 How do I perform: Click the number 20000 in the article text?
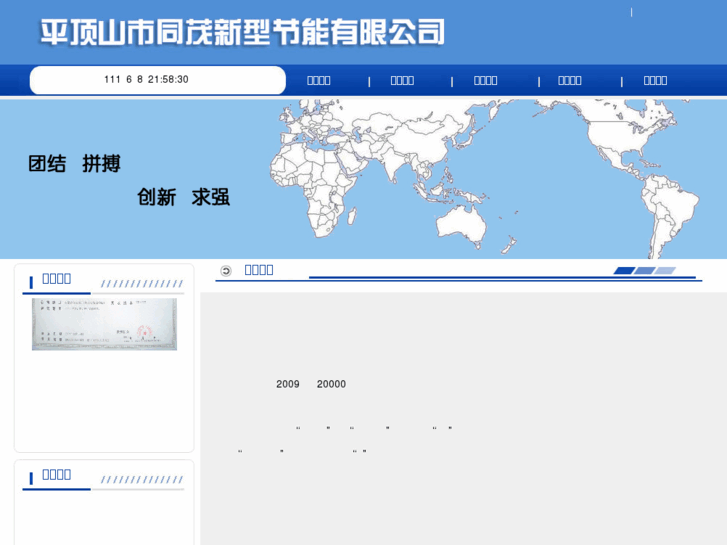click(332, 384)
